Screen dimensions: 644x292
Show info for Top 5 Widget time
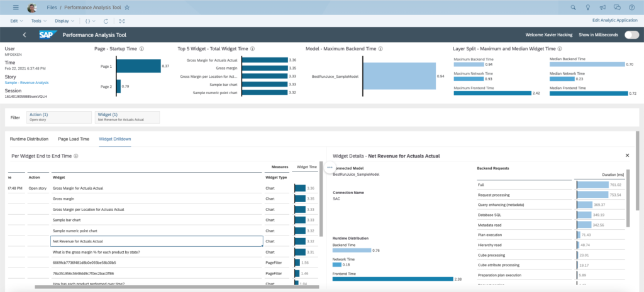[x=253, y=48]
